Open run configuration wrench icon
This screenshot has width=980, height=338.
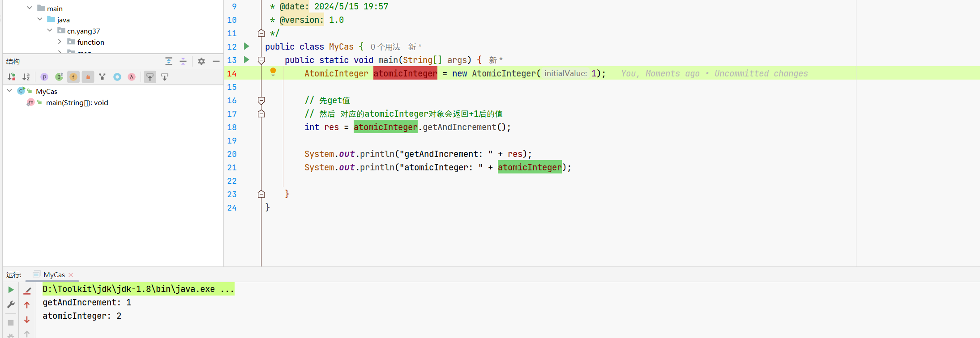point(11,304)
